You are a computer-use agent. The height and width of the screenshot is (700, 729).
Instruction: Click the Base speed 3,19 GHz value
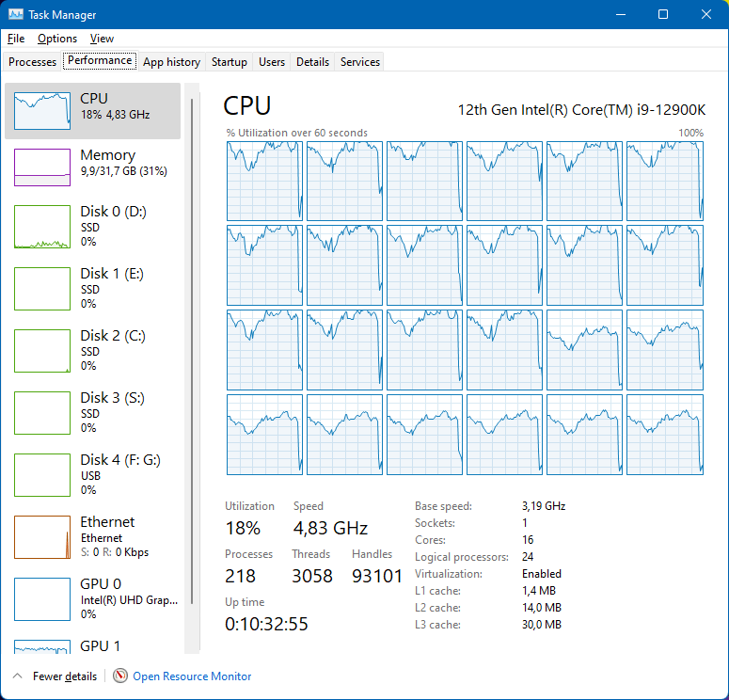(x=544, y=506)
